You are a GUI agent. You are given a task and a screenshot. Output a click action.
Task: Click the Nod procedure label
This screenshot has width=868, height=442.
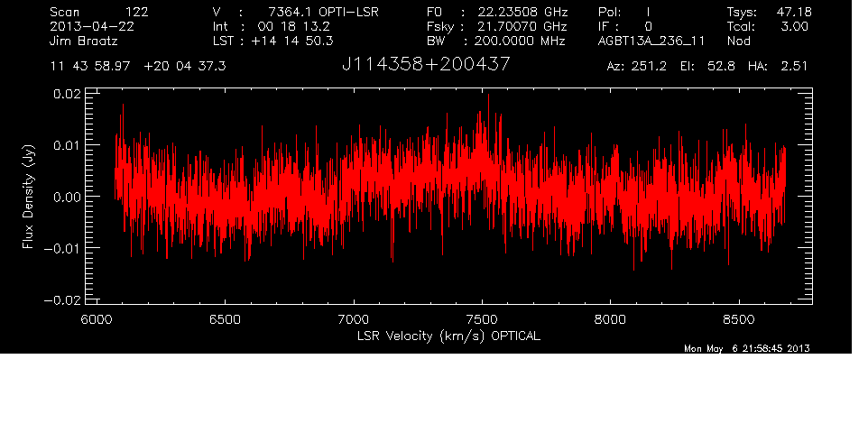click(738, 41)
